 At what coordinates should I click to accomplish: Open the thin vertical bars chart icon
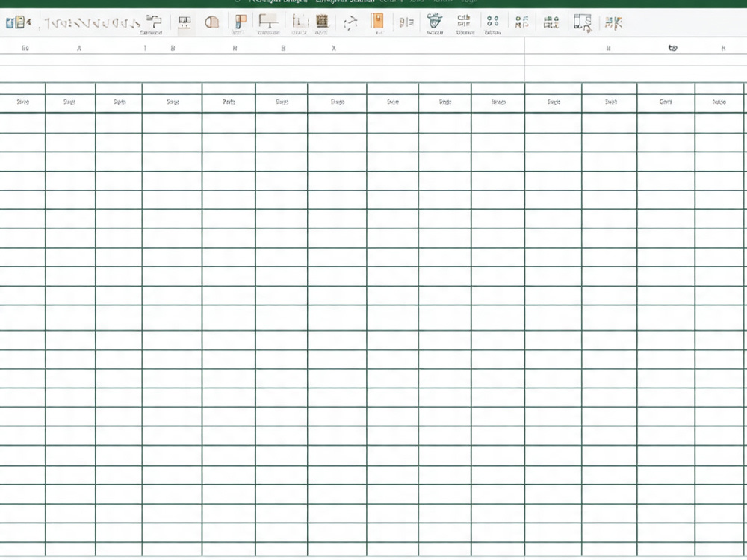300,22
